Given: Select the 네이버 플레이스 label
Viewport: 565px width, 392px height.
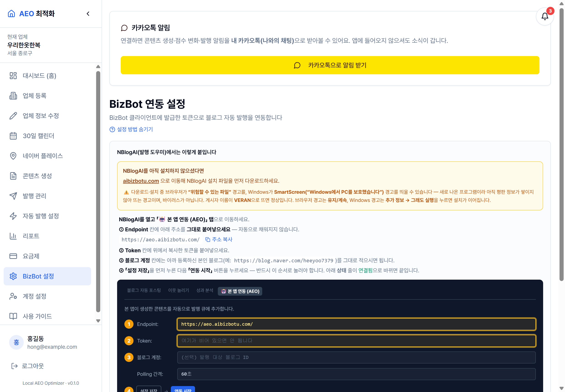Looking at the screenshot, I should (x=43, y=156).
